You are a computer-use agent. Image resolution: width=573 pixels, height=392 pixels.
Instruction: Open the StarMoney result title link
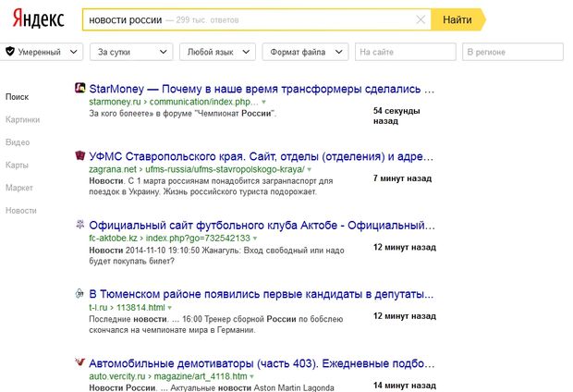click(x=262, y=89)
